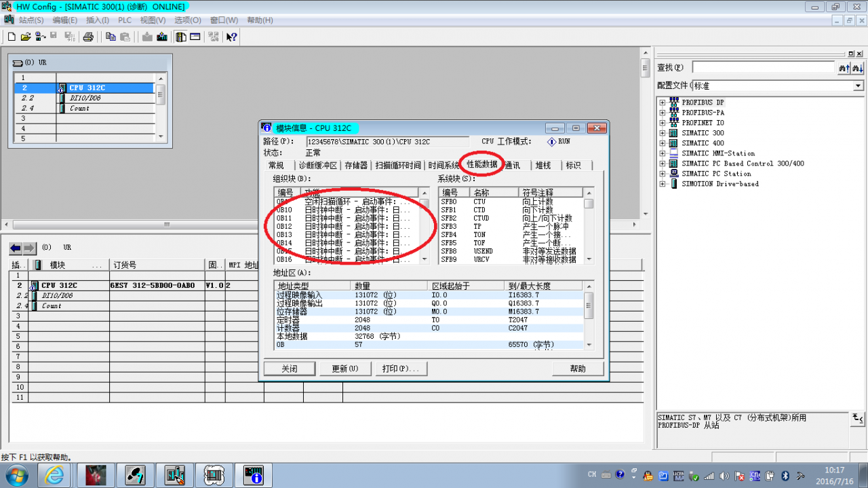Expand the PROFIBUS-PA catalog node

[662, 113]
